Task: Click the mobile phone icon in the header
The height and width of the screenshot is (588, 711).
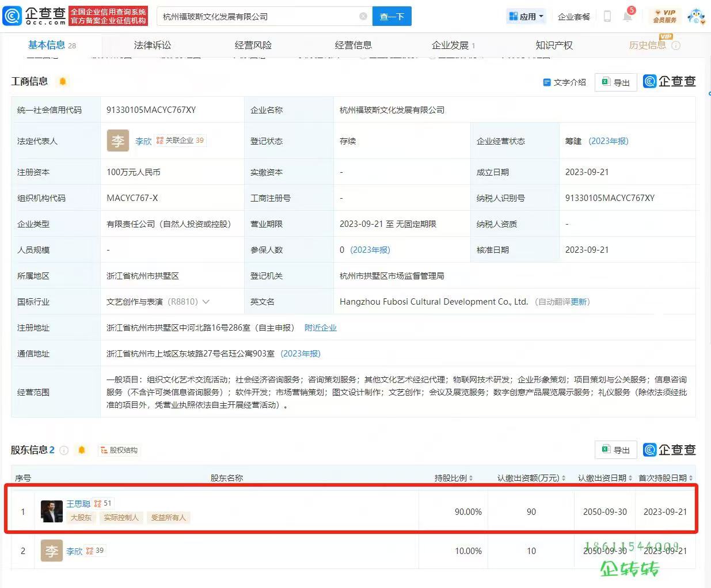Action: tap(607, 16)
